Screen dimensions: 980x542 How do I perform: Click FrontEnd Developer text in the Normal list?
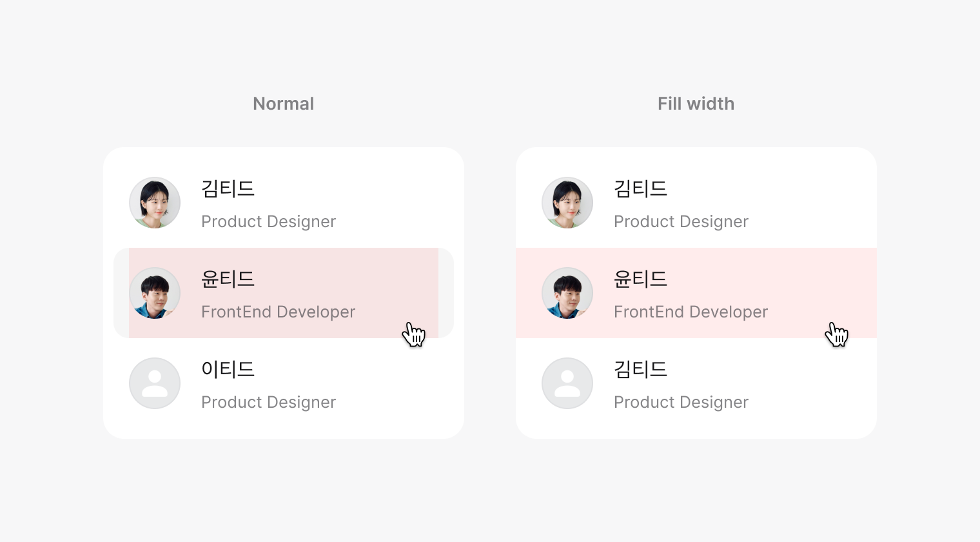(278, 312)
